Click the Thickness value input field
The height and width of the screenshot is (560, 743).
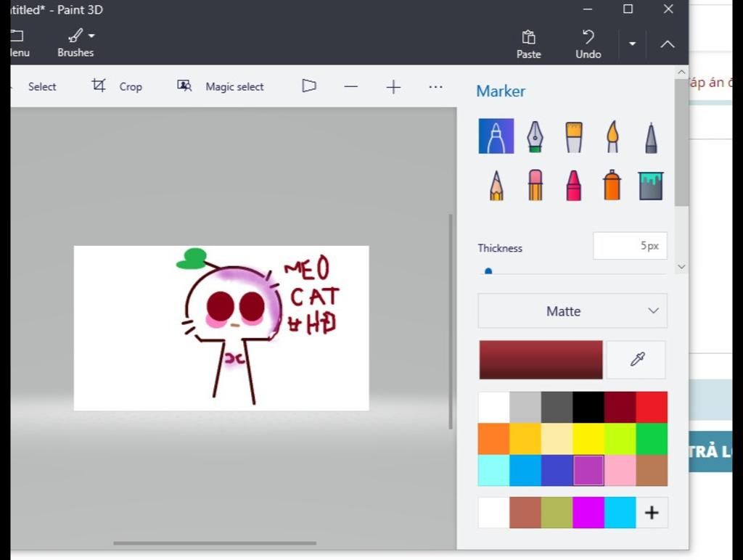point(630,246)
